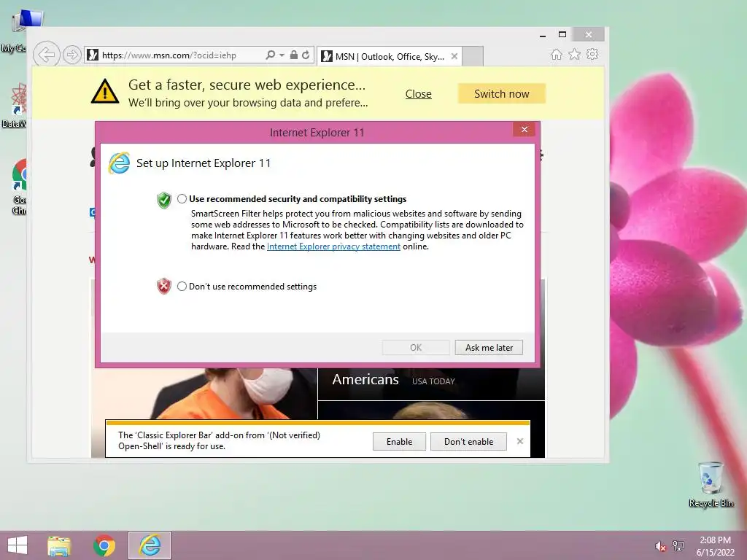Screen dimensions: 747x560
Task: Click the Internet Explorer logo in the dialog
Action: click(x=119, y=163)
